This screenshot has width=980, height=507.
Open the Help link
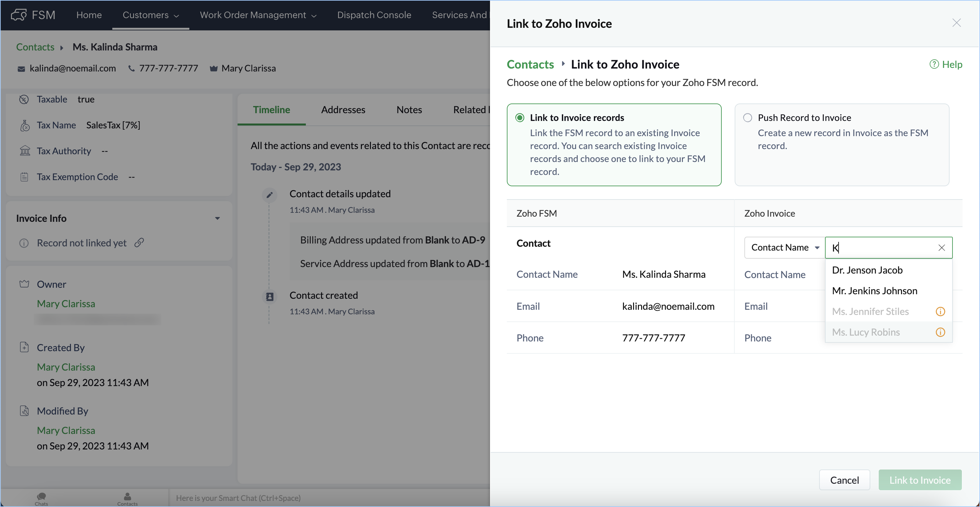coord(946,64)
